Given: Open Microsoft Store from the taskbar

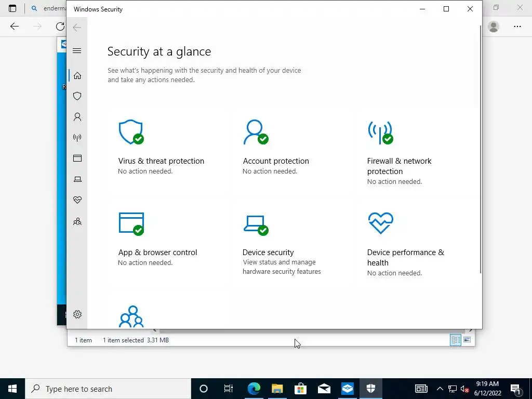Looking at the screenshot, I should click(301, 389).
